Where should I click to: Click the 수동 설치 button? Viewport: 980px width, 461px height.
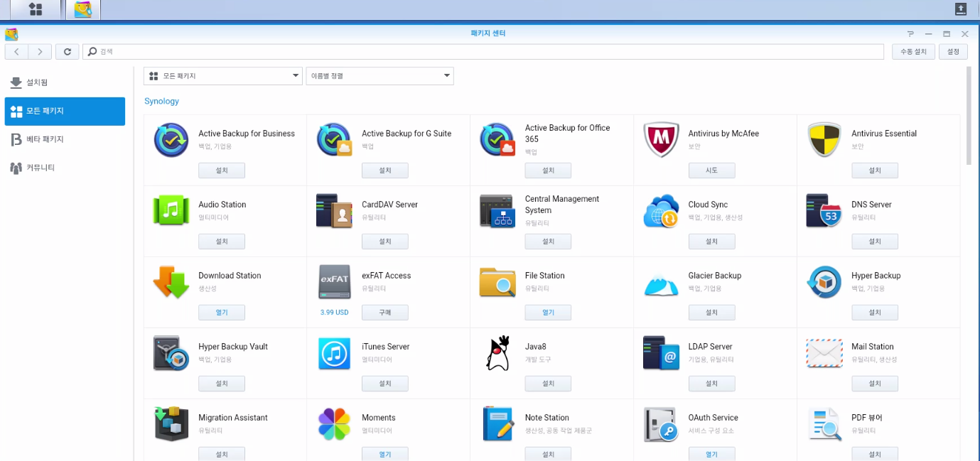(x=914, y=52)
